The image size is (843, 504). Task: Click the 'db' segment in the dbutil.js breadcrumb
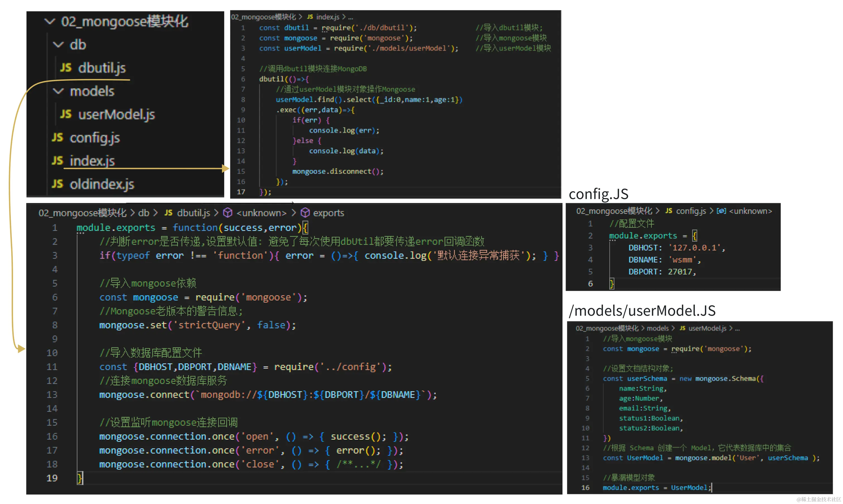(x=143, y=213)
